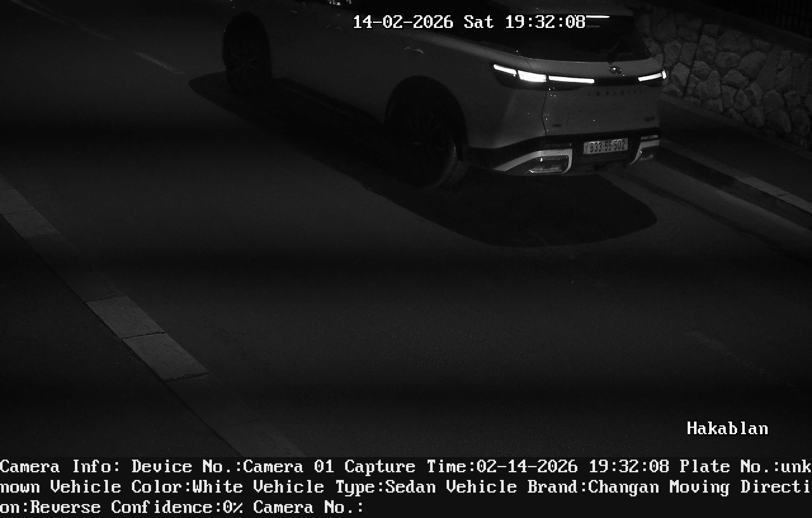The image size is (812, 518).
Task: Click the date-time timestamp overlay at top
Action: [469, 22]
